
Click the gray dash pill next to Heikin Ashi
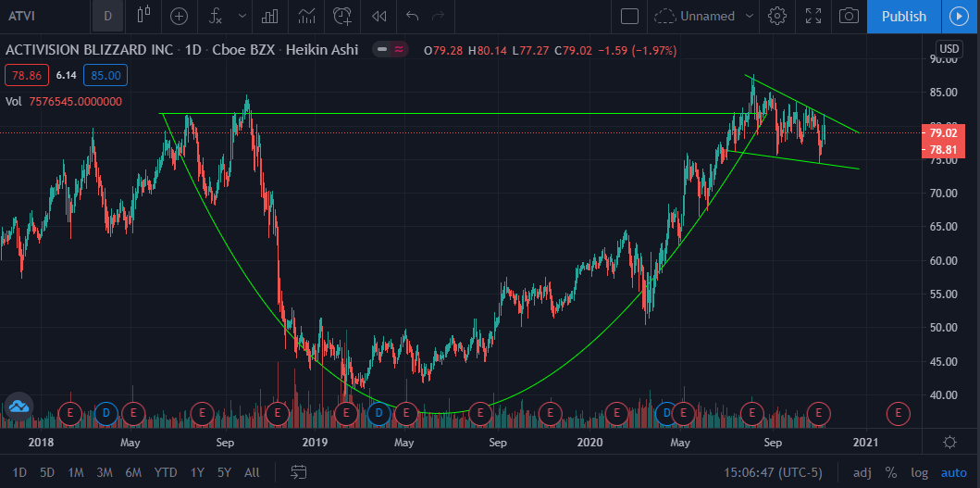[381, 49]
